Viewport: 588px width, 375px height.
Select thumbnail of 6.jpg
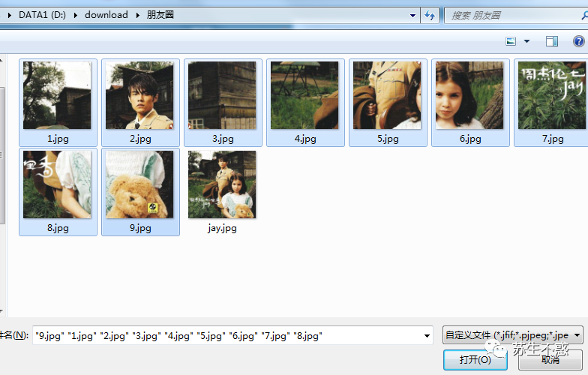click(469, 95)
